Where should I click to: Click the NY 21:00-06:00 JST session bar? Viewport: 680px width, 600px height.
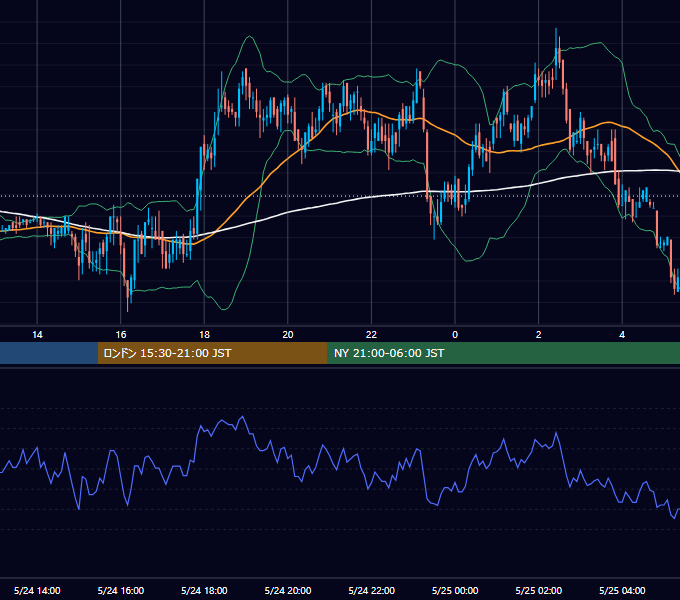[503, 353]
